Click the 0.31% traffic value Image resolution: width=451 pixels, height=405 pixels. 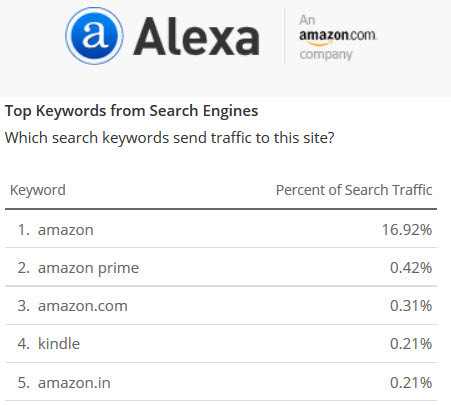click(x=411, y=306)
